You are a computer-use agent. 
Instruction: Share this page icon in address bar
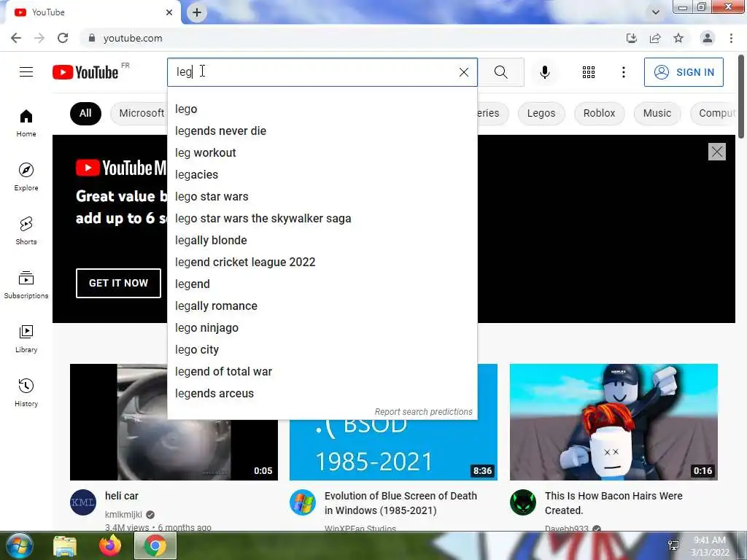pyautogui.click(x=655, y=38)
